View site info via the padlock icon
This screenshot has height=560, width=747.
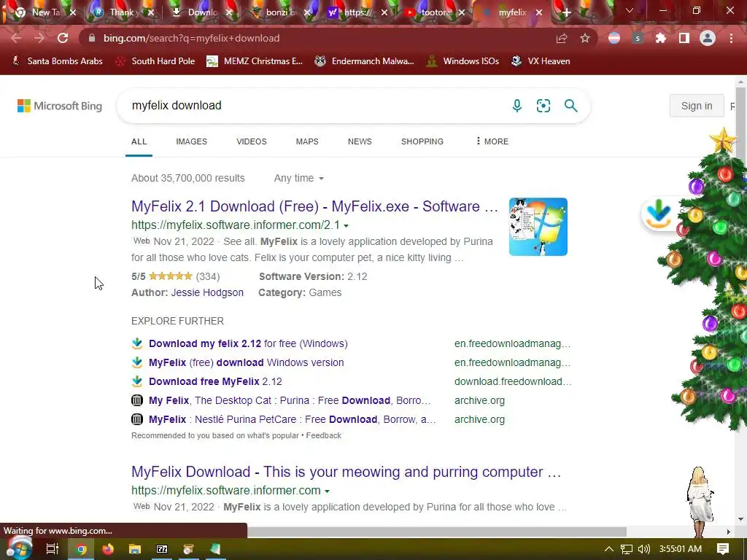click(x=92, y=38)
